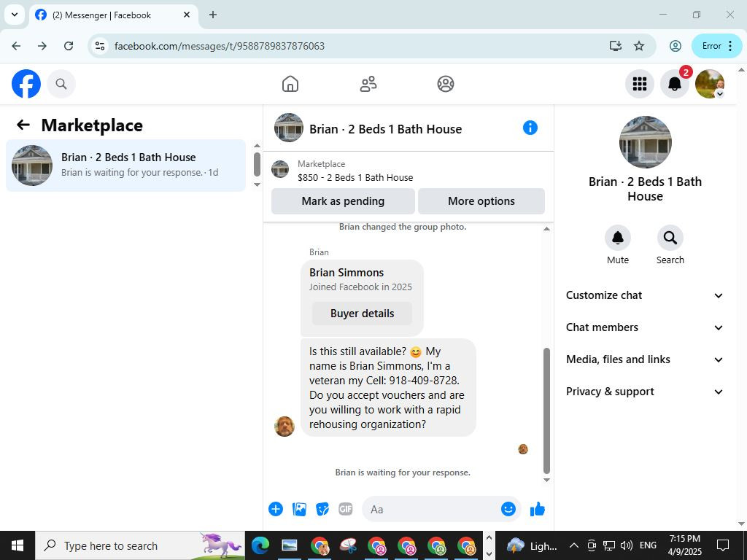This screenshot has height=560, width=747.
Task: Search in conversation with the magnifier icon
Action: click(670, 238)
